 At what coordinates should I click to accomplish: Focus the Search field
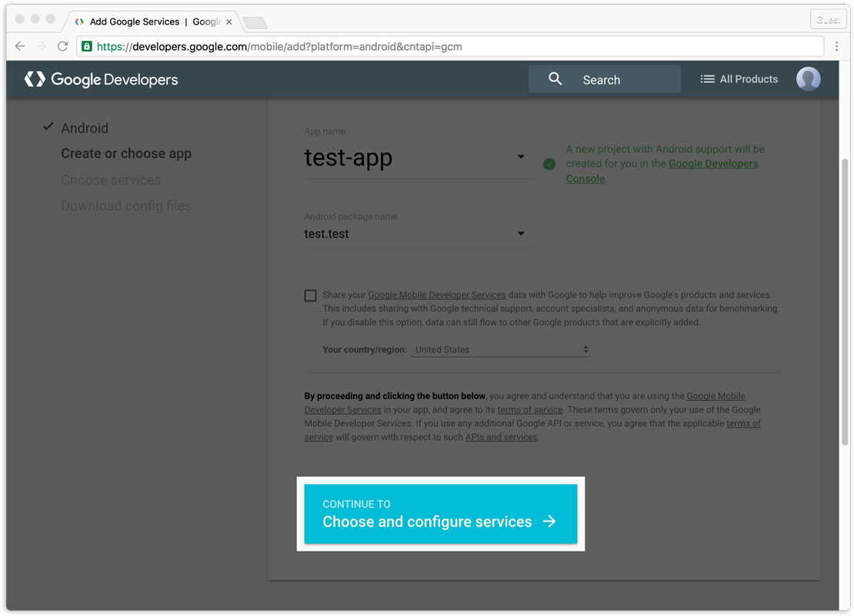pyautogui.click(x=605, y=79)
